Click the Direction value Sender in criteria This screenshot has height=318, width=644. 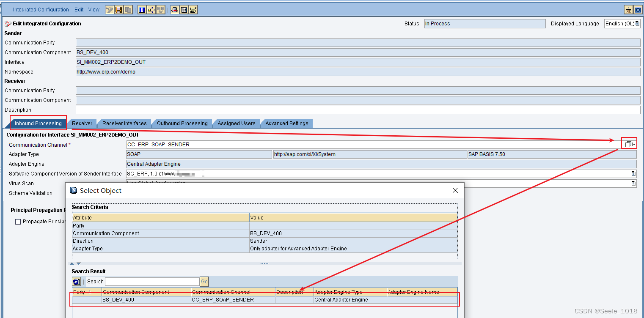[x=353, y=241]
